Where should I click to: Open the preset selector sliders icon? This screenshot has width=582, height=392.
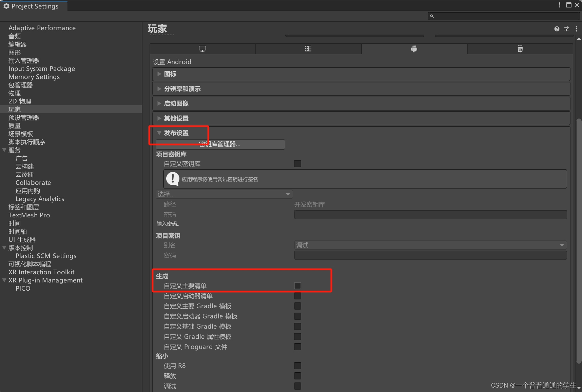567,29
